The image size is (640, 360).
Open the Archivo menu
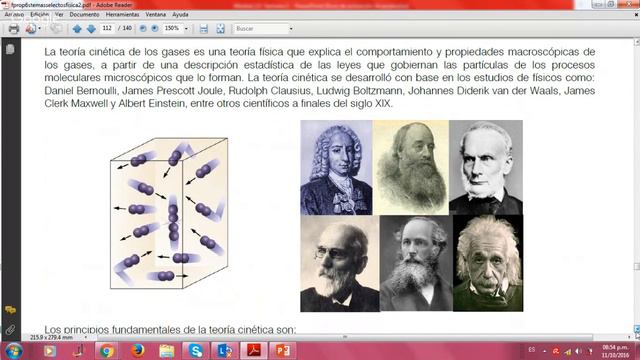[14, 14]
